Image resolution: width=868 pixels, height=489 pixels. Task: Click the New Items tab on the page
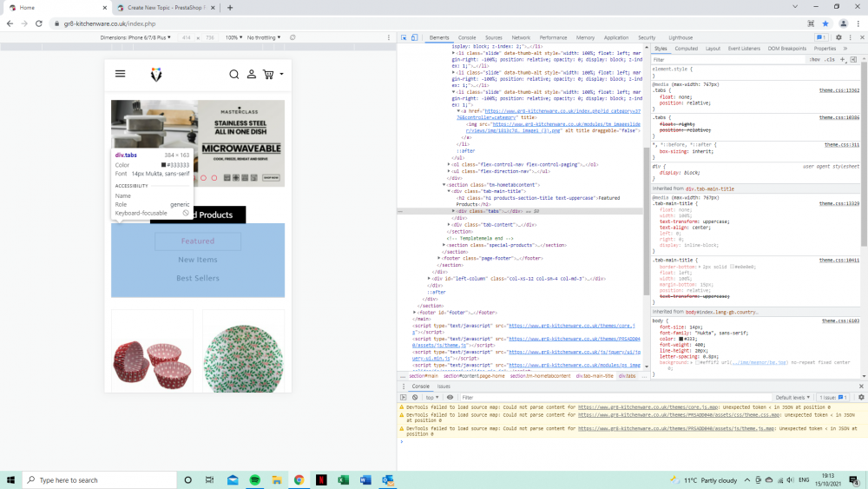click(x=198, y=260)
